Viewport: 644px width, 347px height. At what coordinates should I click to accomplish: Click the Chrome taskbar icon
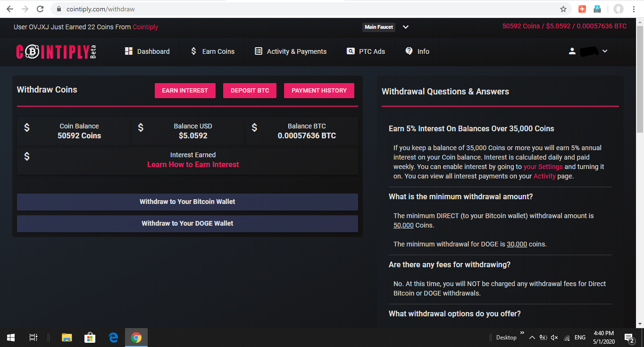pyautogui.click(x=136, y=338)
